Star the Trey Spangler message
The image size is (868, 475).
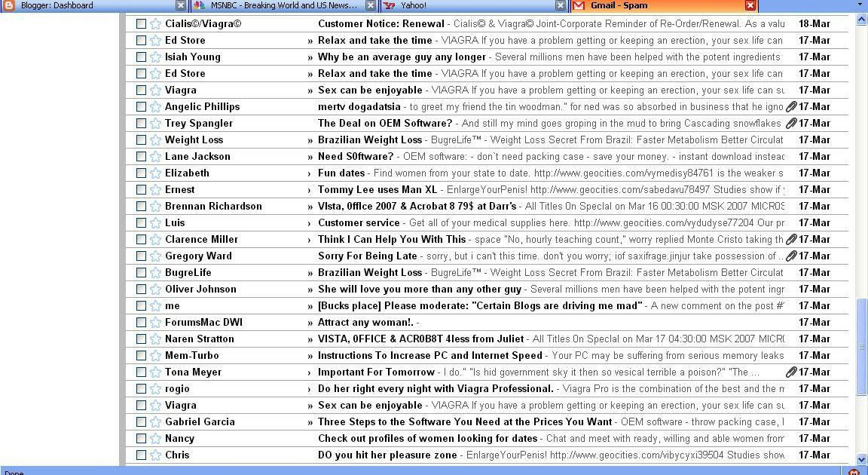tap(155, 124)
